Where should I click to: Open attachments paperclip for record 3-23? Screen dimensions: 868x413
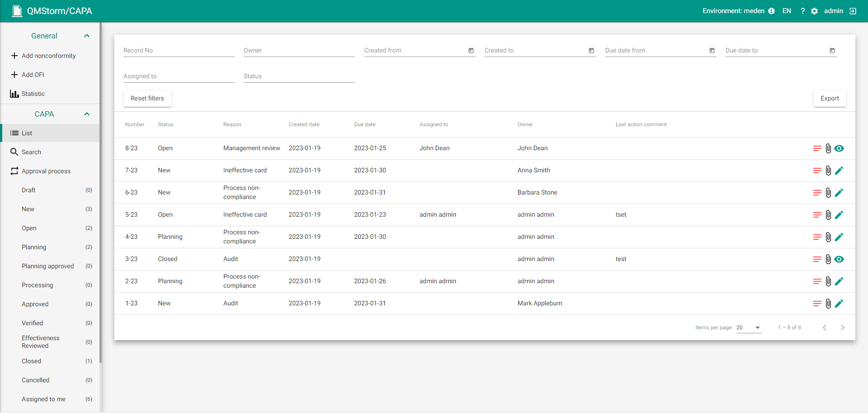tap(828, 259)
